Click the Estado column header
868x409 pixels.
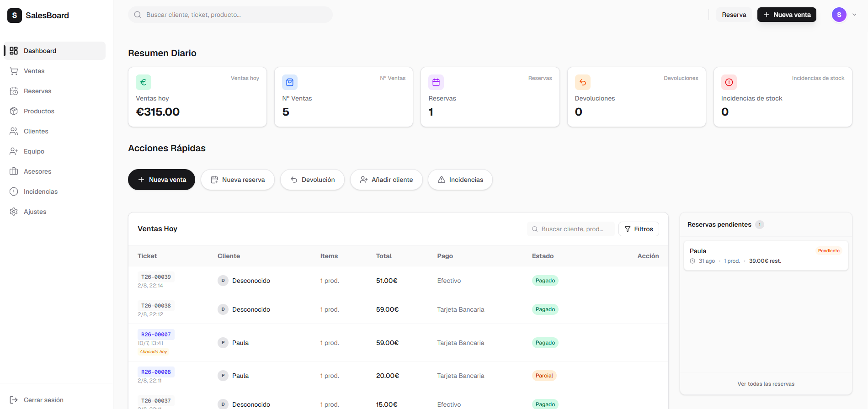tap(543, 256)
